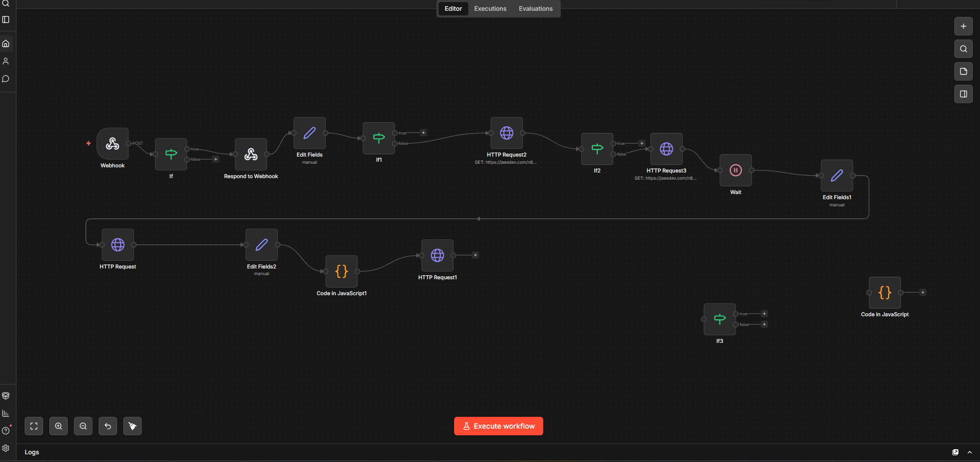Click the zoom out canvas button
The width and height of the screenshot is (980, 462).
83,426
